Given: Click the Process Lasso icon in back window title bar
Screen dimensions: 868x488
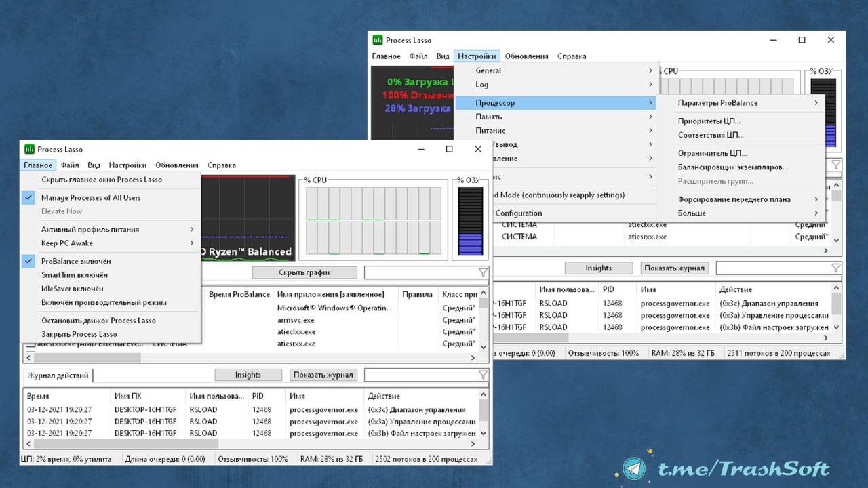Looking at the screenshot, I should tap(378, 40).
